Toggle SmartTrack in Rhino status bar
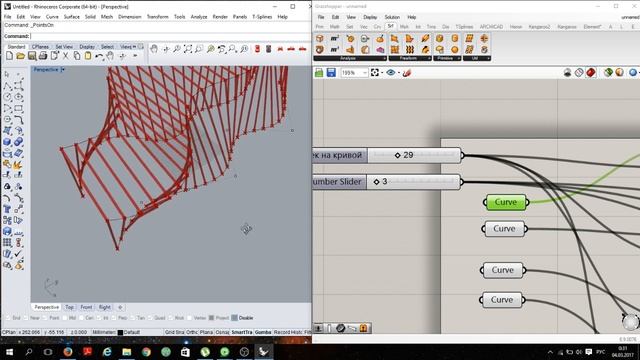Screen dimensions: 640x360 coord(242,332)
